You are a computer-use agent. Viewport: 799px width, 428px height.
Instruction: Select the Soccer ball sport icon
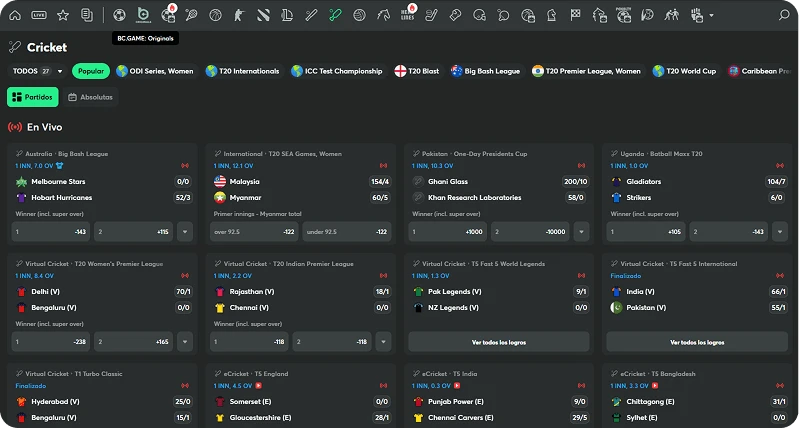point(119,15)
